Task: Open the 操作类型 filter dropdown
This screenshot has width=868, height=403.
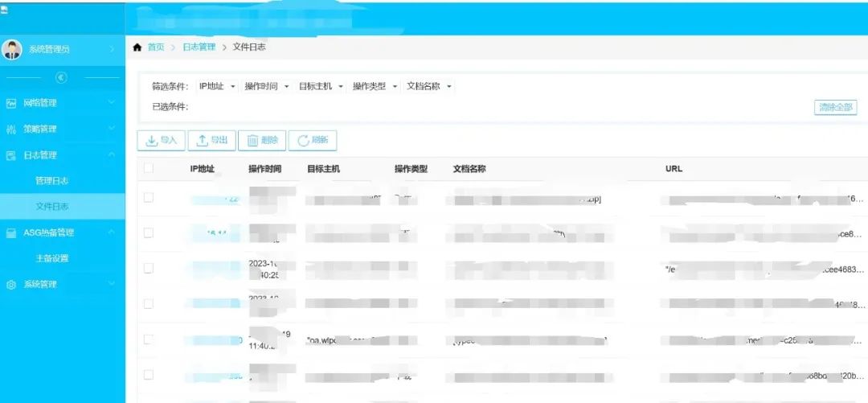Action: click(x=375, y=87)
